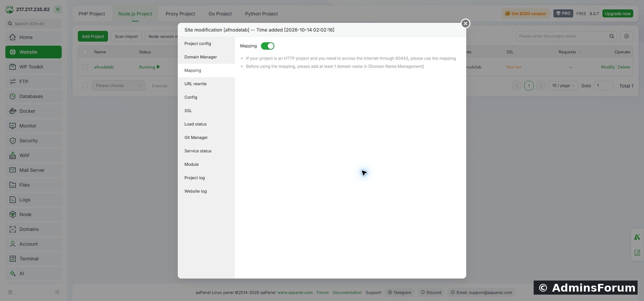644x301 pixels.
Task: Check the afnodelab row checkbox
Action: 85,67
